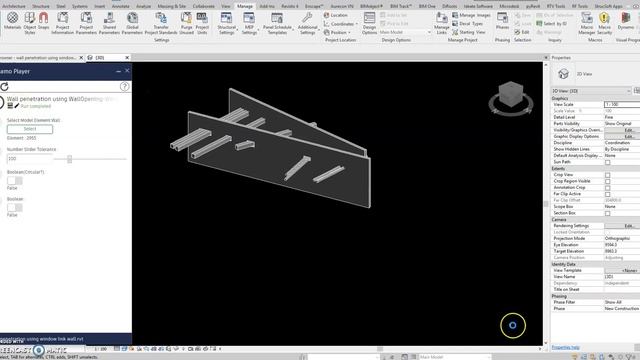Viewport: 640px width, 360px height.
Task: Click the Number Slider Tolerance handle
Action: tap(69, 159)
